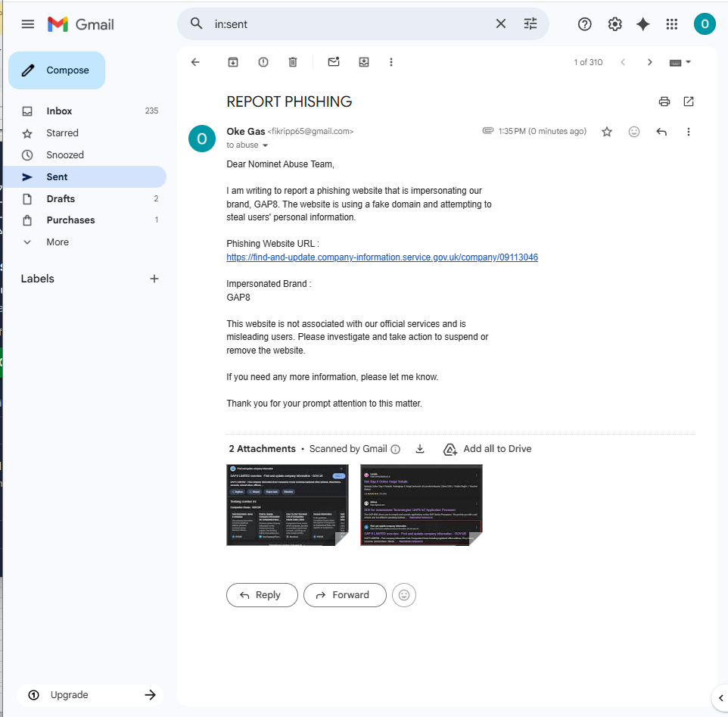Open toolbar More options menu

tap(391, 62)
